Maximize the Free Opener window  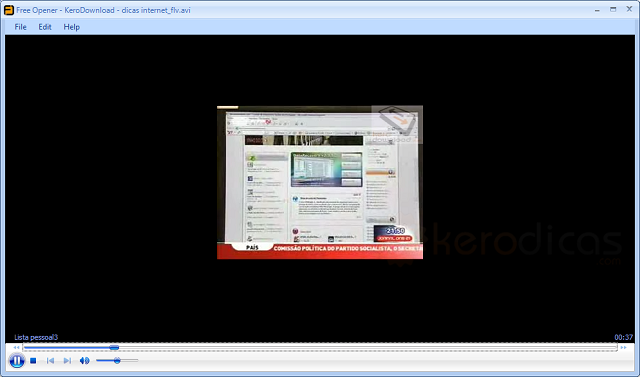click(x=613, y=9)
